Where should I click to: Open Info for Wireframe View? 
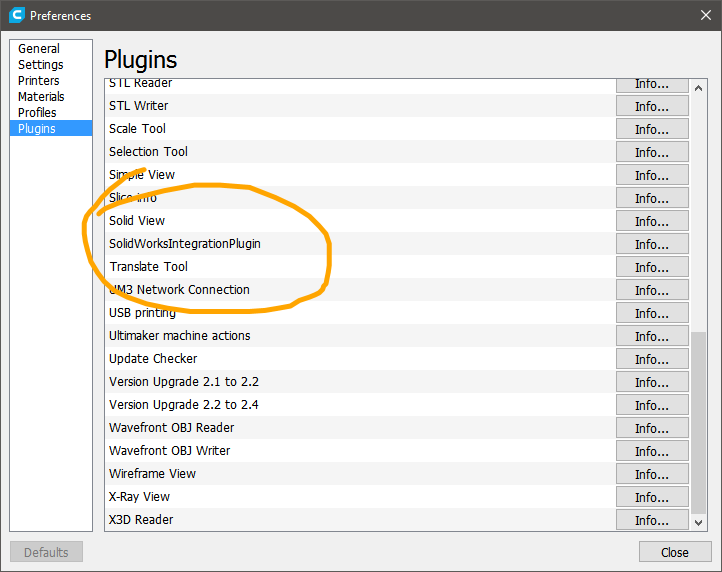click(x=652, y=474)
